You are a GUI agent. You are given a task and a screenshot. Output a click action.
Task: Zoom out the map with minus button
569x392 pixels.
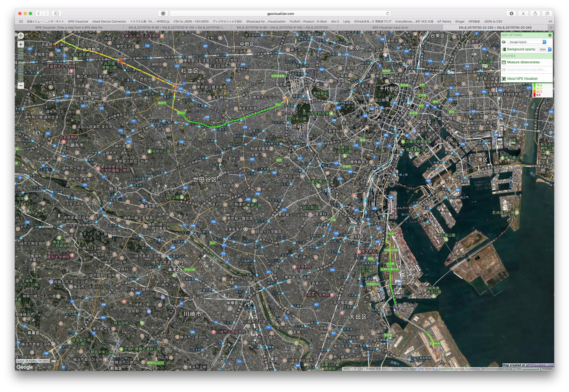point(21,86)
